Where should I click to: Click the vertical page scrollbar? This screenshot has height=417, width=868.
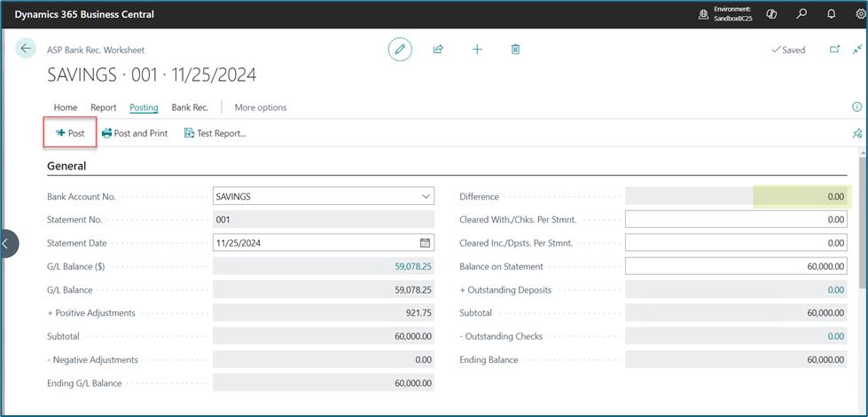point(863,222)
